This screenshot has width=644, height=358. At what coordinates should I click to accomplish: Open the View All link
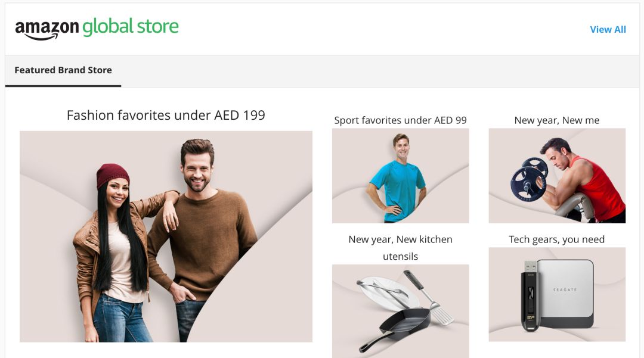[x=608, y=30]
